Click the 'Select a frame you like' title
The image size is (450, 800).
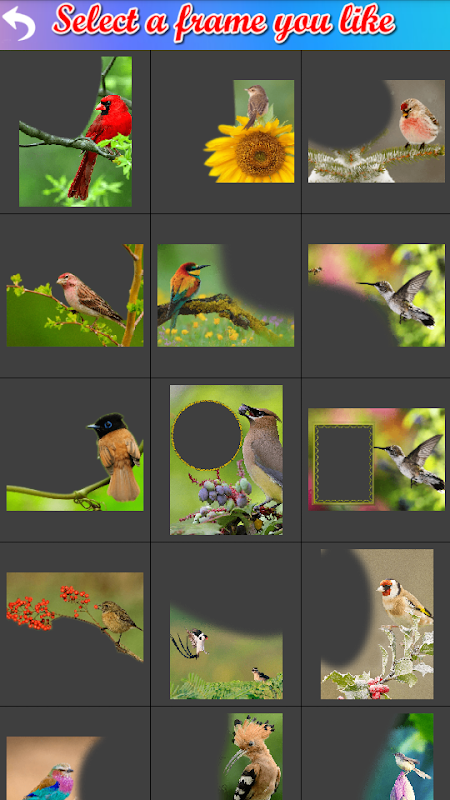click(x=224, y=22)
